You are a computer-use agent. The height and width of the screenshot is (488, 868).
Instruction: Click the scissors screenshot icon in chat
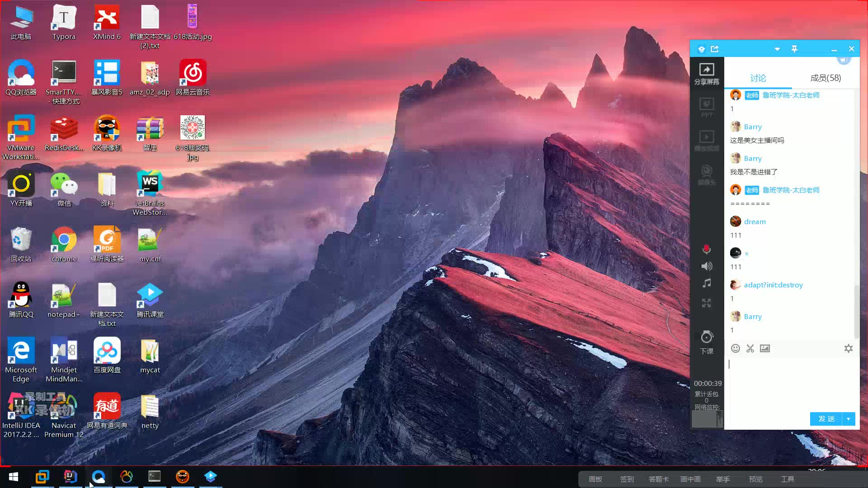click(750, 348)
